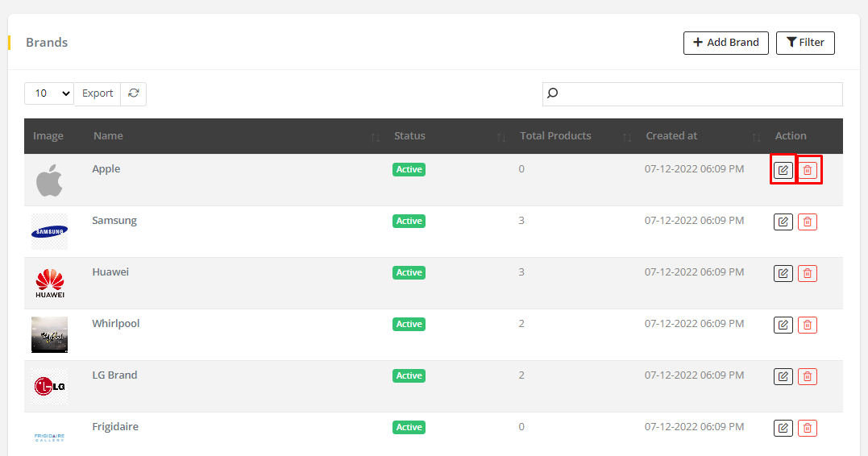Sort table by Name column
Image resolution: width=868 pixels, height=456 pixels.
click(x=108, y=136)
